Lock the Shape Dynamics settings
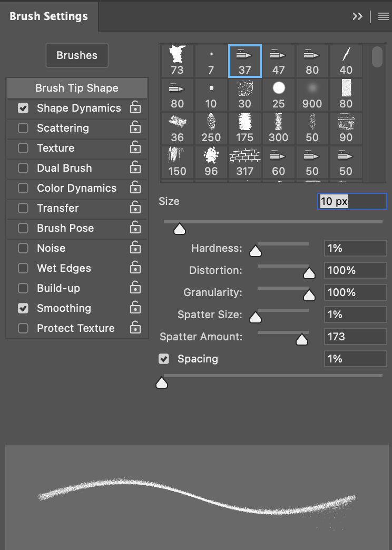This screenshot has width=392, height=550. 136,108
